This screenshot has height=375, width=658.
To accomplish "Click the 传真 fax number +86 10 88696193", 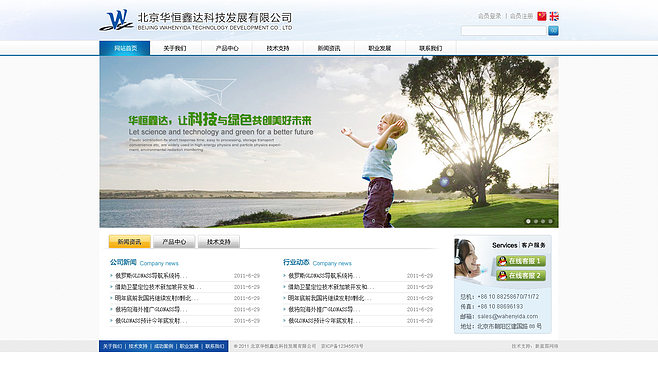I will [500, 307].
